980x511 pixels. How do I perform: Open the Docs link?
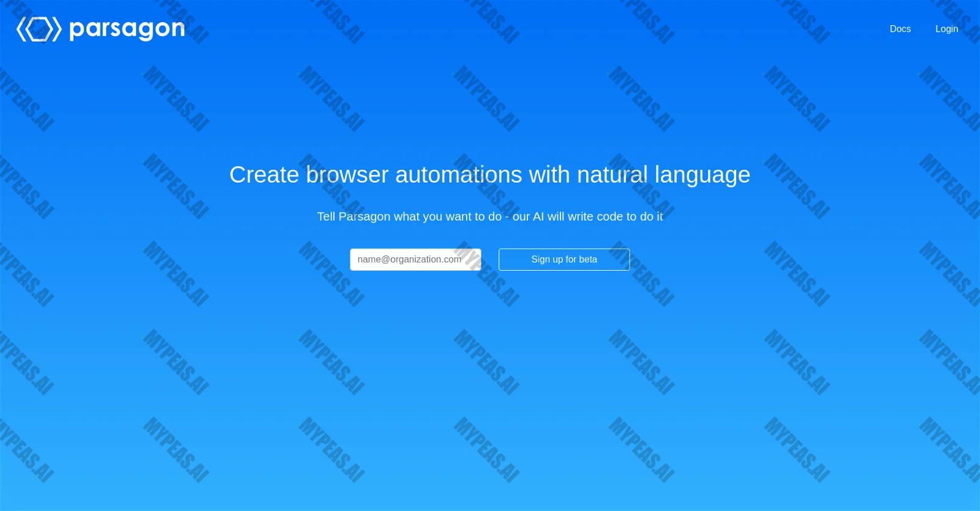click(900, 29)
